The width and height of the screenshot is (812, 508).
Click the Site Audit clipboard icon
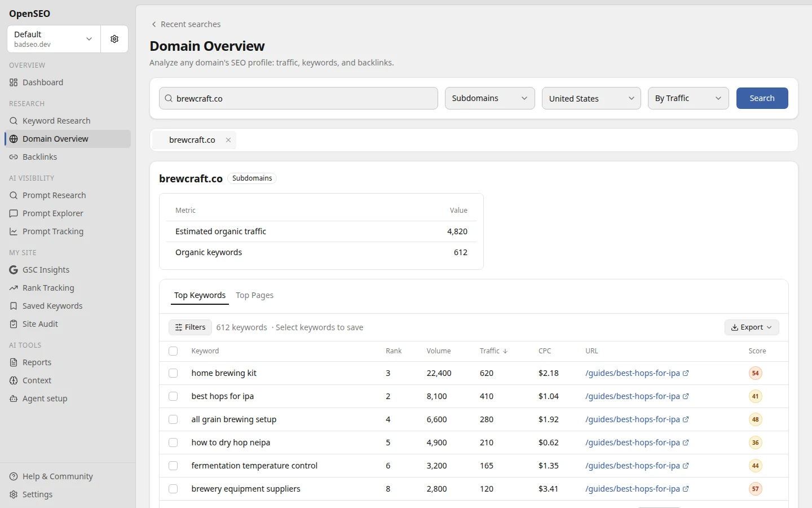[14, 324]
